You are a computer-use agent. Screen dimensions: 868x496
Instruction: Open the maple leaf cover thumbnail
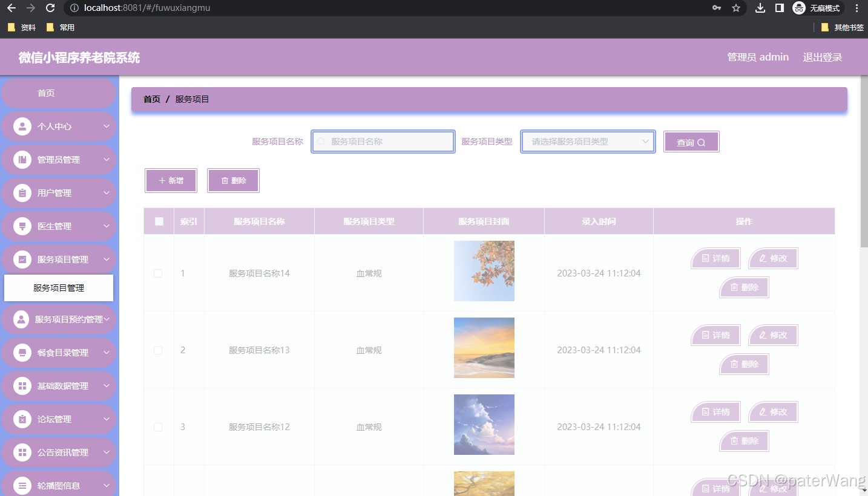[x=484, y=271]
